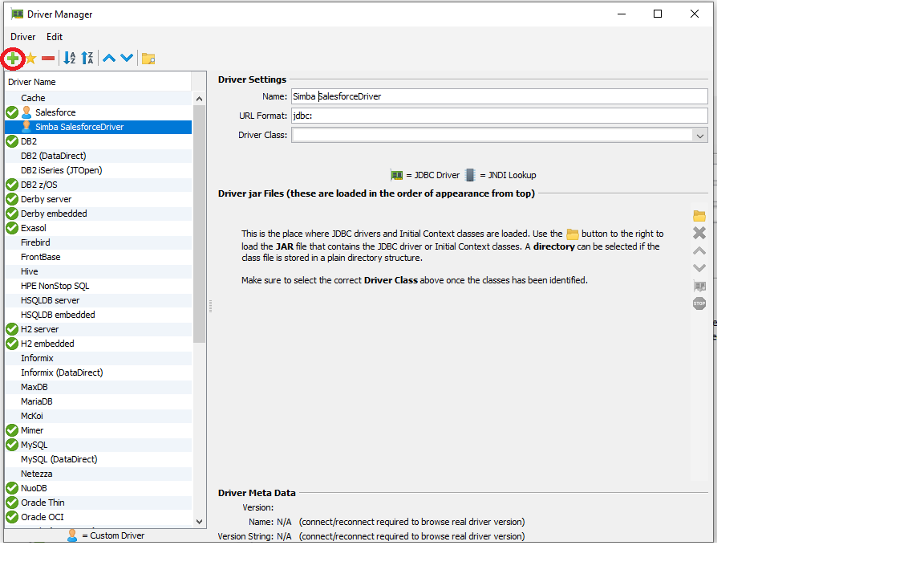Open driver search with the folder magnifier icon
924x578 pixels.
coord(148,58)
